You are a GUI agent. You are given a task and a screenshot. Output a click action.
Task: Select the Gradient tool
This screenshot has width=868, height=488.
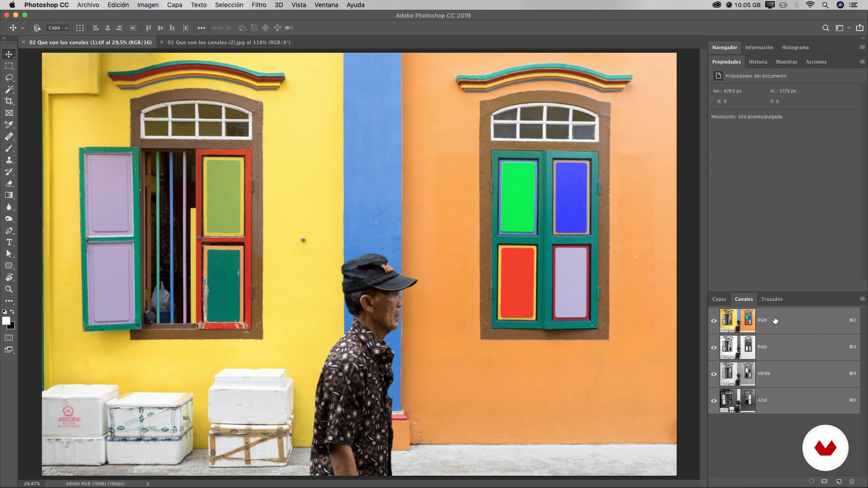(9, 195)
